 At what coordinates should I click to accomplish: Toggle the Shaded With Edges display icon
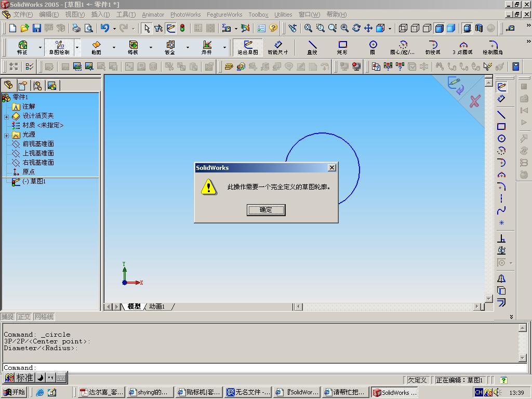pos(439,28)
